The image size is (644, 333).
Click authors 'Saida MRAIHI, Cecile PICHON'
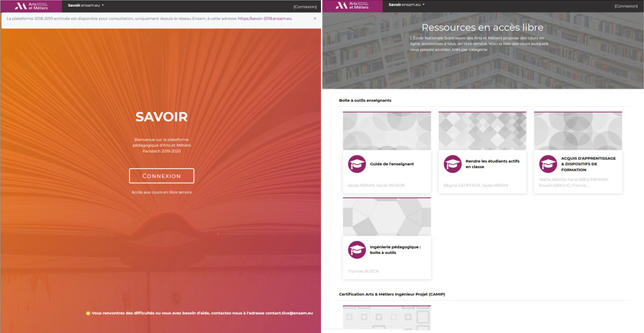pyautogui.click(x=376, y=186)
